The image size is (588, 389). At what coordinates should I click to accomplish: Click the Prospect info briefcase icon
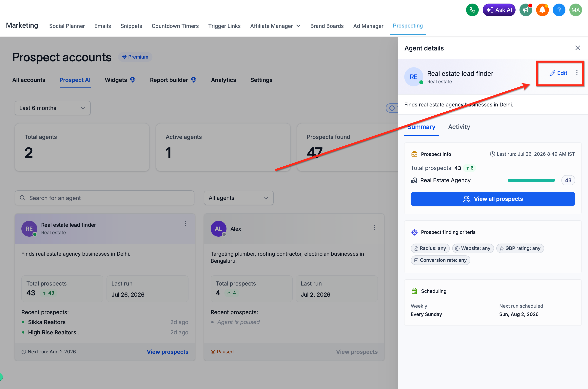(x=414, y=154)
